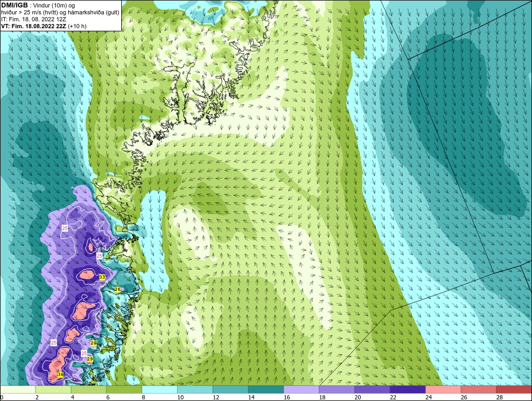Click the legend tick value "0"
The width and height of the screenshot is (532, 401).
2,397
